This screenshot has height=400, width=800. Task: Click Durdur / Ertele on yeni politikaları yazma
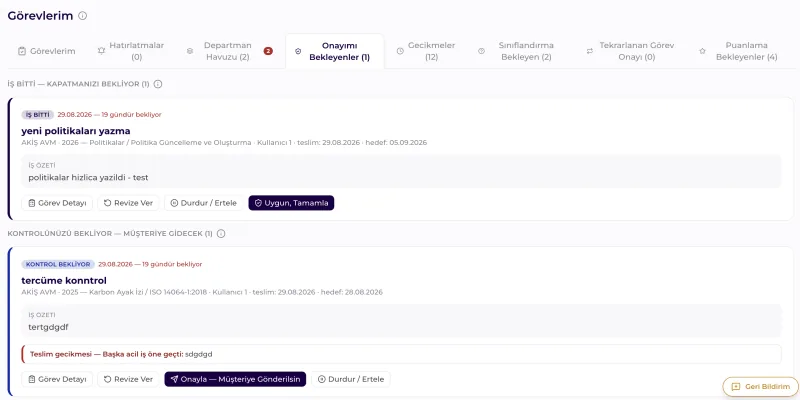(x=204, y=203)
